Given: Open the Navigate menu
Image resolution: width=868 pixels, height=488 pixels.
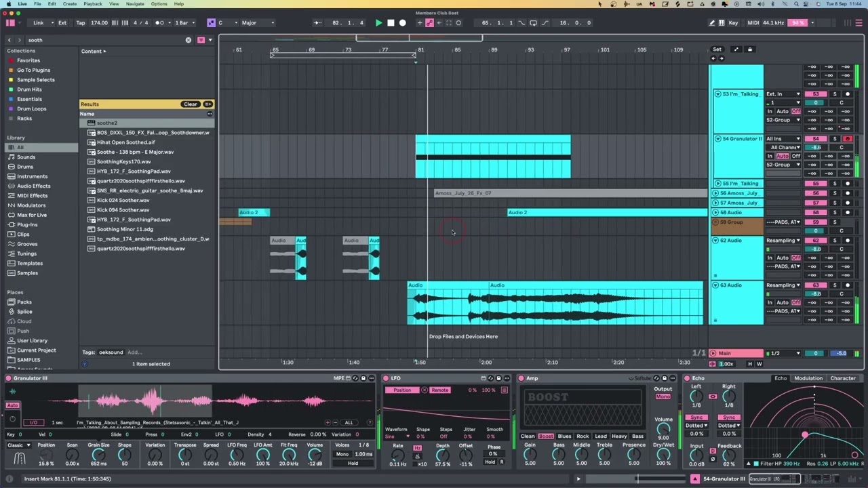Looking at the screenshot, I should pos(135,4).
